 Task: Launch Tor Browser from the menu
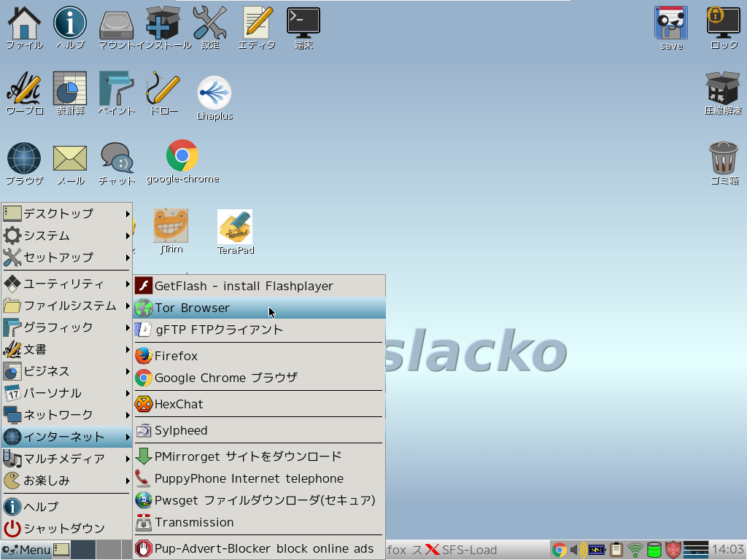pos(259,308)
